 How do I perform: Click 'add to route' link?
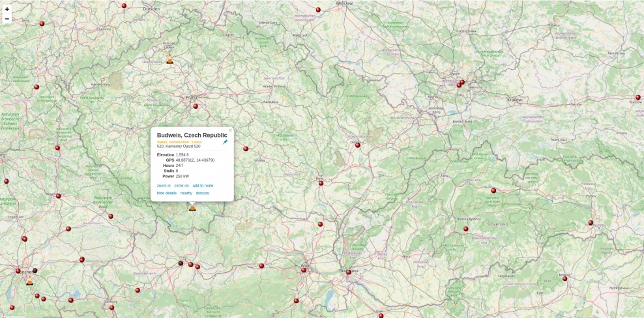[203, 186]
